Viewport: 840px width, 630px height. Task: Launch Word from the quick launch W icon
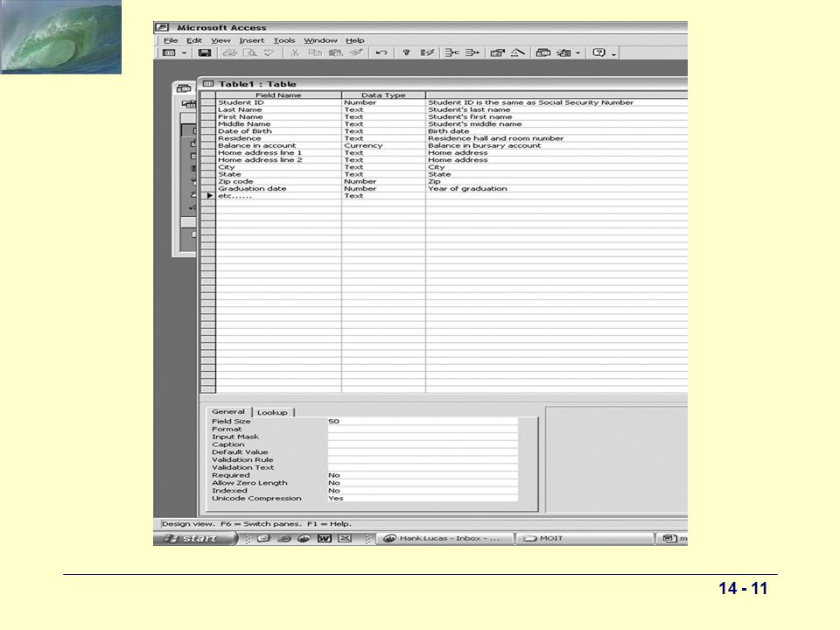[324, 538]
